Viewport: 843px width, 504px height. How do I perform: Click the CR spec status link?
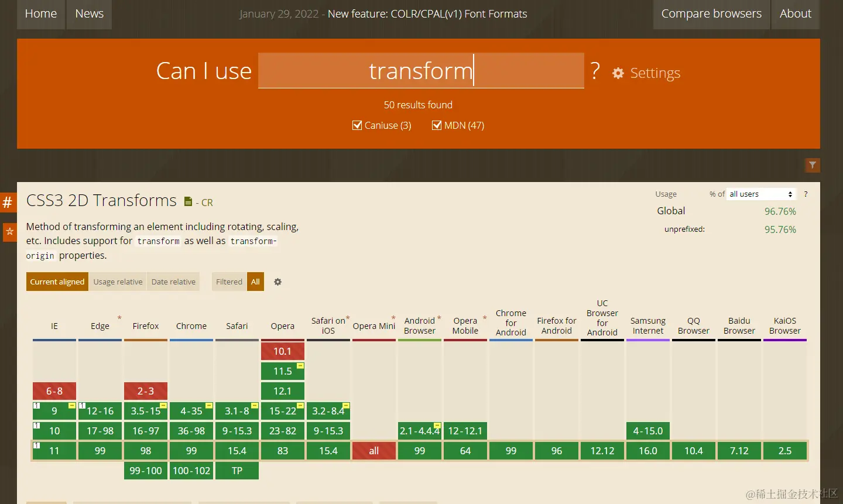[x=207, y=203]
